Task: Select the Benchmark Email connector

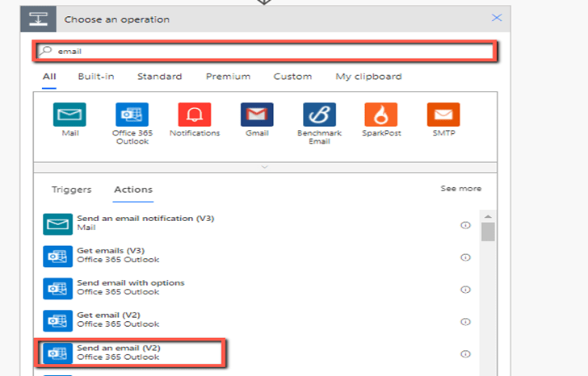Action: click(320, 115)
